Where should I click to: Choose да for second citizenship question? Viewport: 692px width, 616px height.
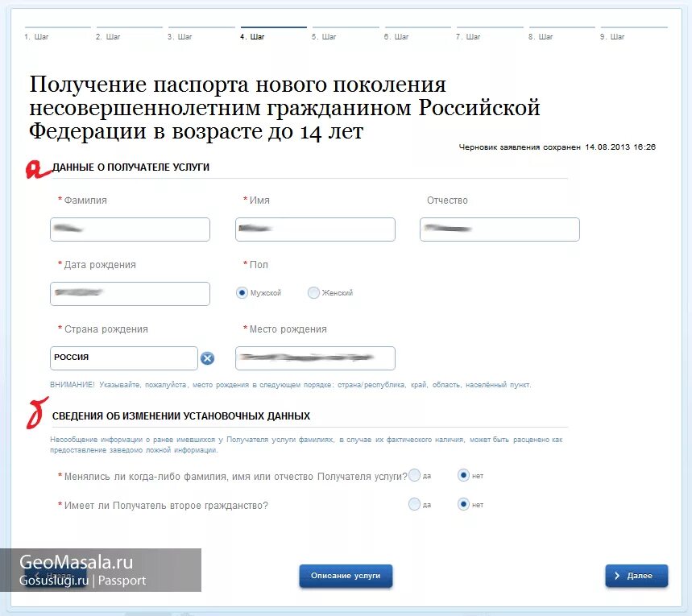click(414, 504)
